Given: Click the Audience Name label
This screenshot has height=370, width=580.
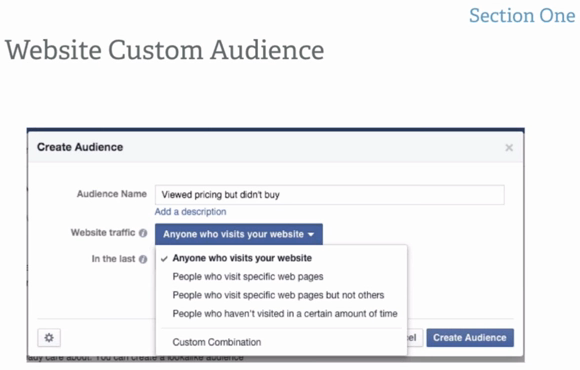Looking at the screenshot, I should [112, 194].
